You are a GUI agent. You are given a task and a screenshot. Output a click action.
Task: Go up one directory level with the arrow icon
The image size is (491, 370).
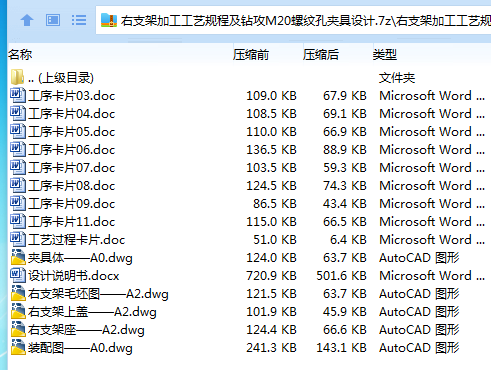(x=27, y=20)
